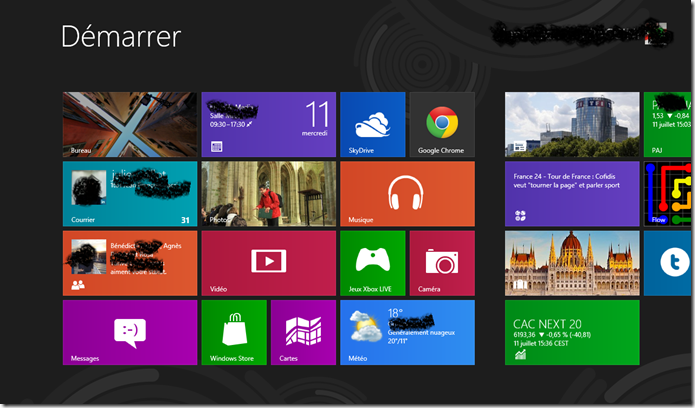Image resolution: width=695 pixels, height=408 pixels.
Task: Launch the Vidéo tile
Action: pos(269,263)
